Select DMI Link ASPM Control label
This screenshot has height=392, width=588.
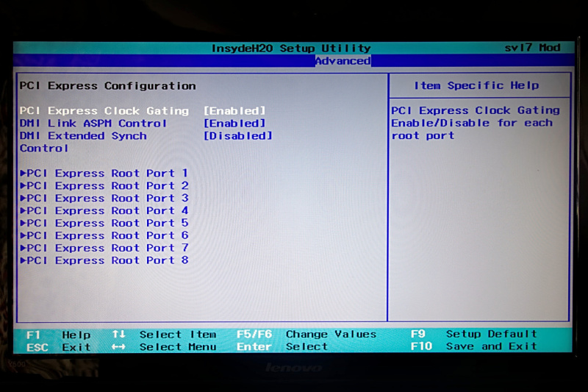point(93,123)
